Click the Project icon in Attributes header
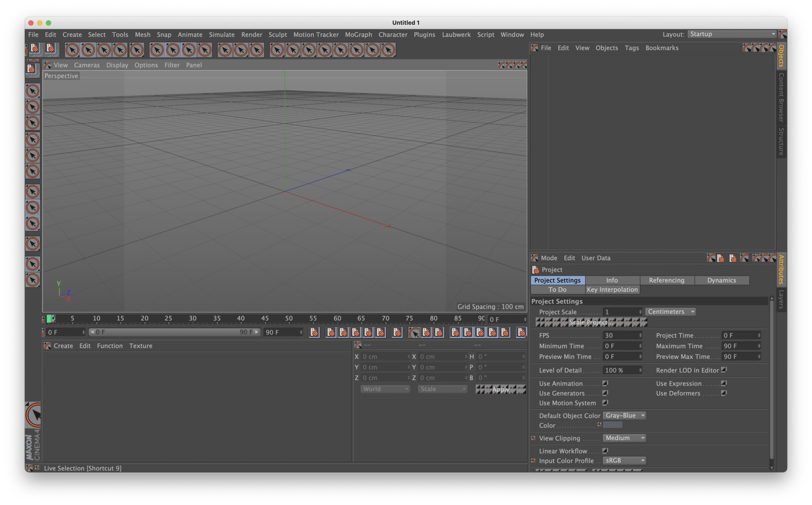 [x=536, y=270]
